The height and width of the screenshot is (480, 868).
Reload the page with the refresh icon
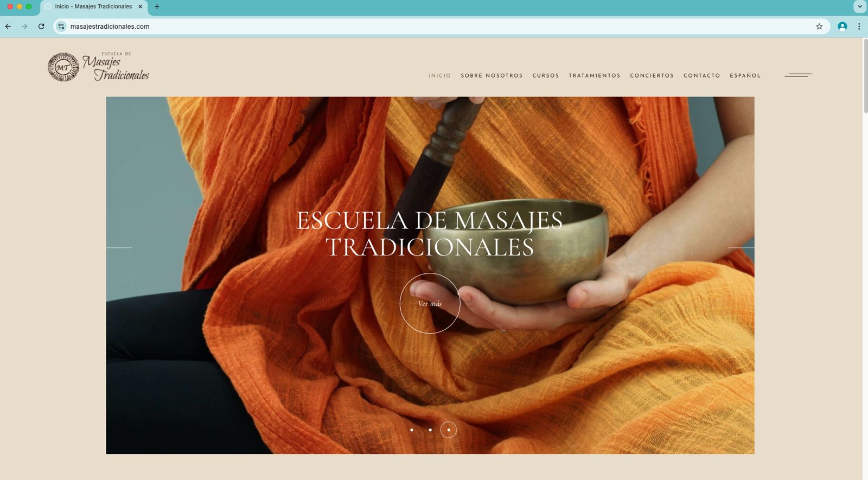(41, 26)
